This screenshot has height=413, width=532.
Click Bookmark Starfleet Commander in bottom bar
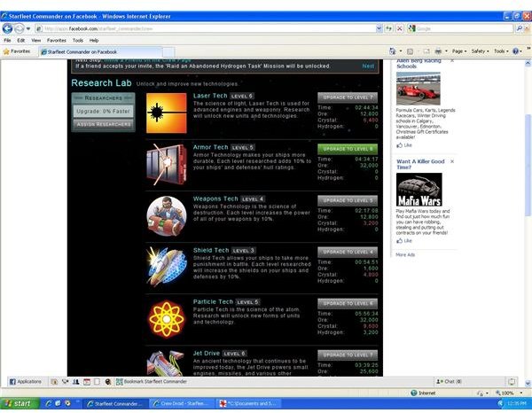(x=152, y=382)
